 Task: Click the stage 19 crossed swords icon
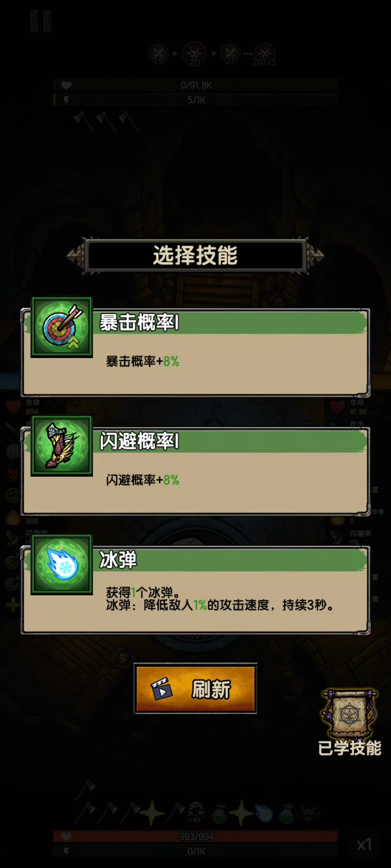159,54
